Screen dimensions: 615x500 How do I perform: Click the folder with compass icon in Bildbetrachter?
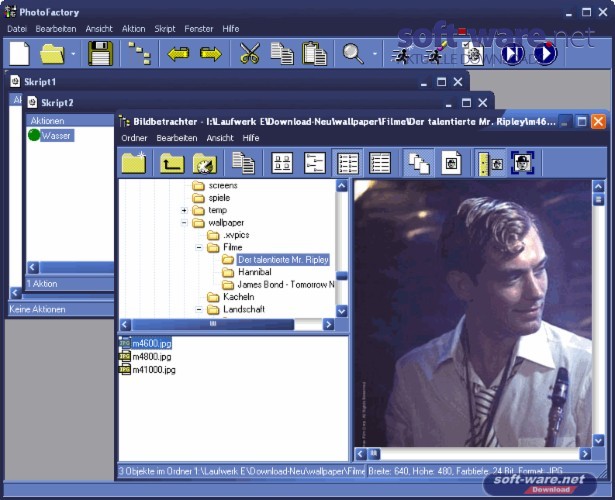click(204, 163)
